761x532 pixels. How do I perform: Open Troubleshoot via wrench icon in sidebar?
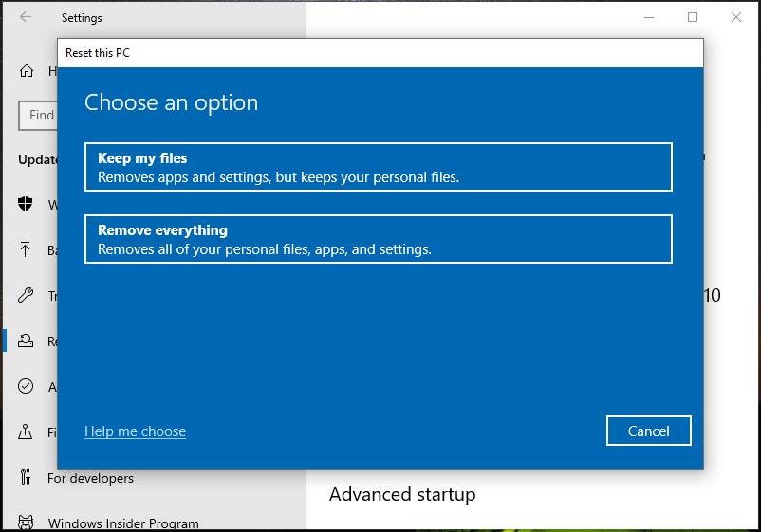pyautogui.click(x=26, y=295)
